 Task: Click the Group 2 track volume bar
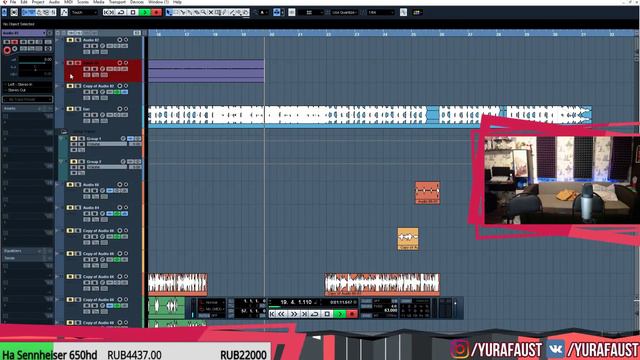(107, 167)
